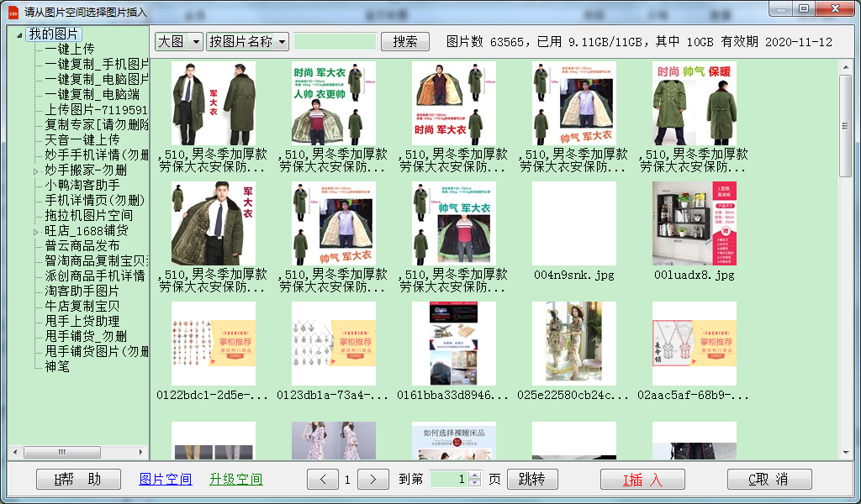This screenshot has height=504, width=861.
Task: Expand the 旺店_1688铺货 folder node
Action: (x=36, y=231)
